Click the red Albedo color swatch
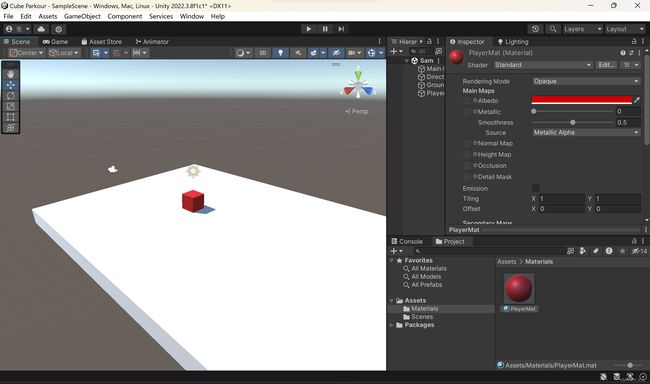The height and width of the screenshot is (384, 650). coord(582,100)
